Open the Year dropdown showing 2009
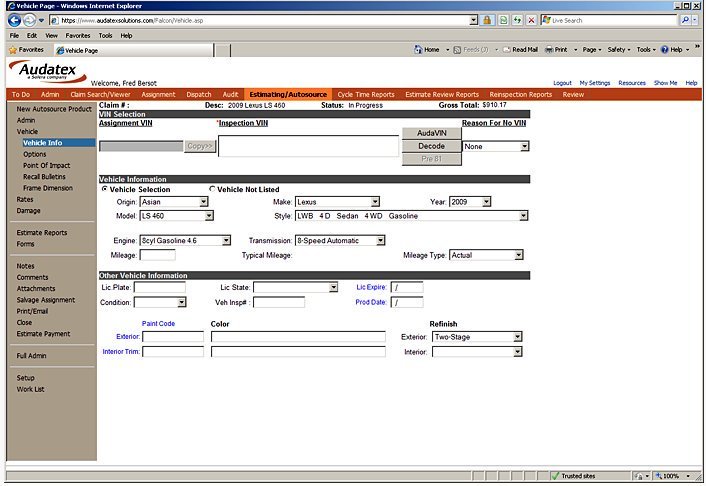Screen dimensions: 706x486 [x=470, y=202]
